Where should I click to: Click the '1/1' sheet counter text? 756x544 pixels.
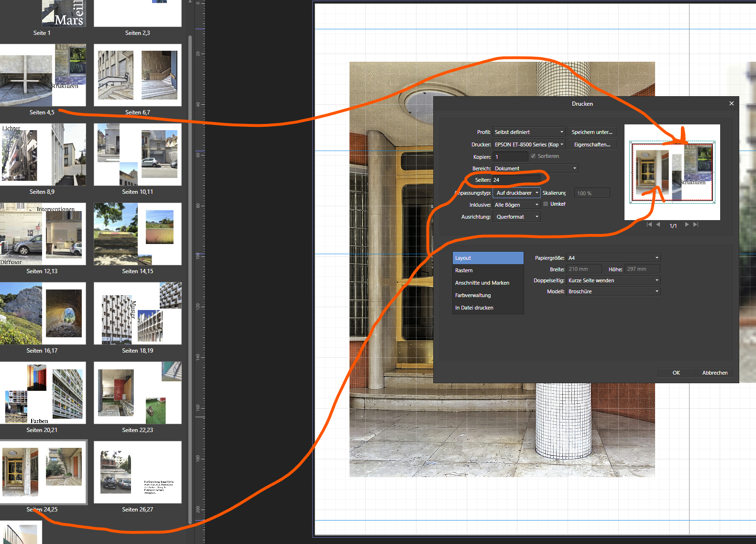[x=673, y=225]
